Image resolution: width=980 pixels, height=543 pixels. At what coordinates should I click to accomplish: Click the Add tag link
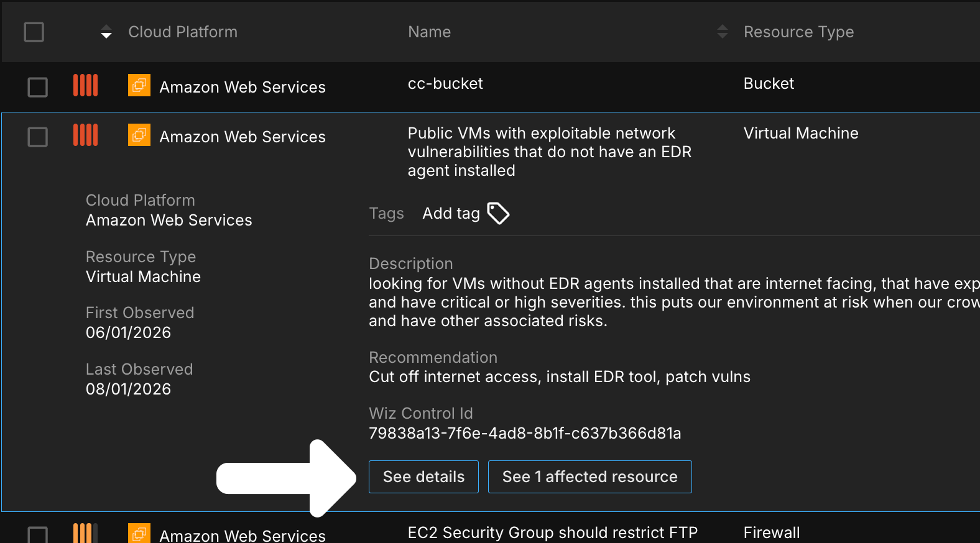[451, 213]
